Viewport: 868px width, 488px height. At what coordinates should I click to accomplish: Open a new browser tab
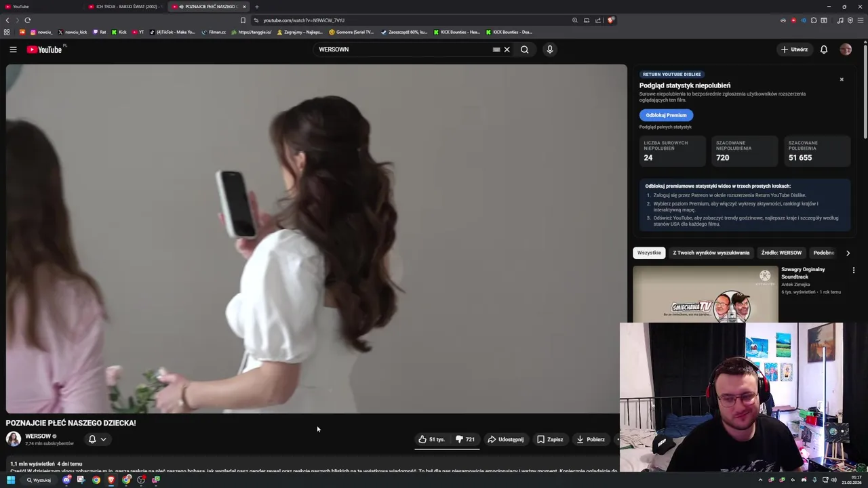(x=256, y=7)
